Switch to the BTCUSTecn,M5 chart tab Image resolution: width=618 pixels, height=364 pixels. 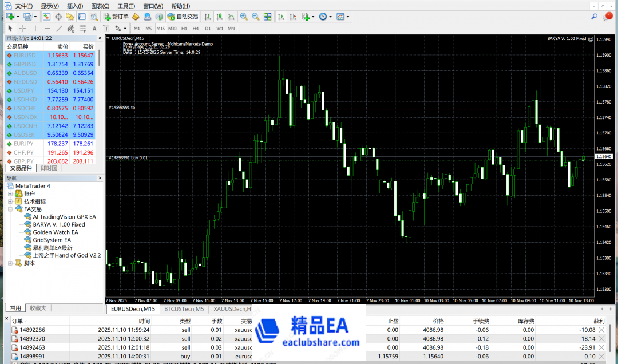184,309
